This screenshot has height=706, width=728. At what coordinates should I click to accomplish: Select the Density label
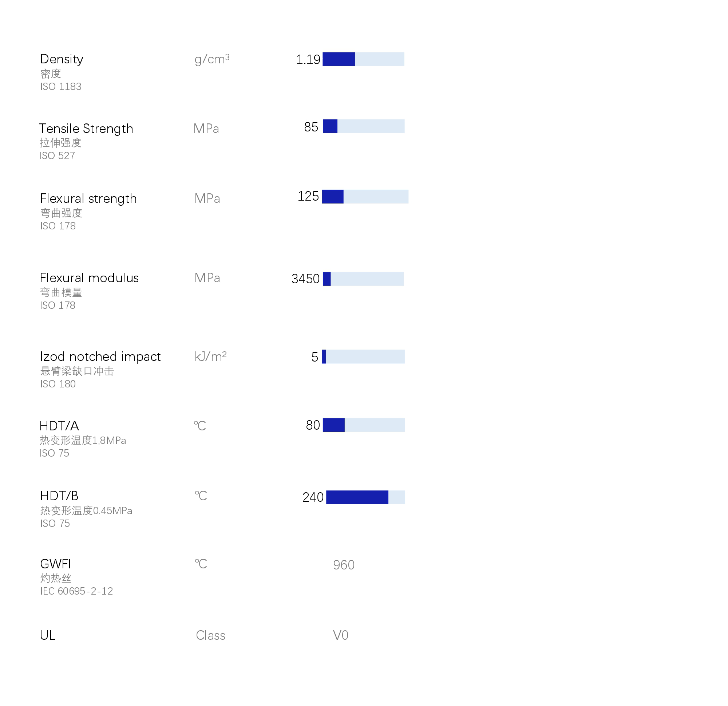(x=62, y=59)
